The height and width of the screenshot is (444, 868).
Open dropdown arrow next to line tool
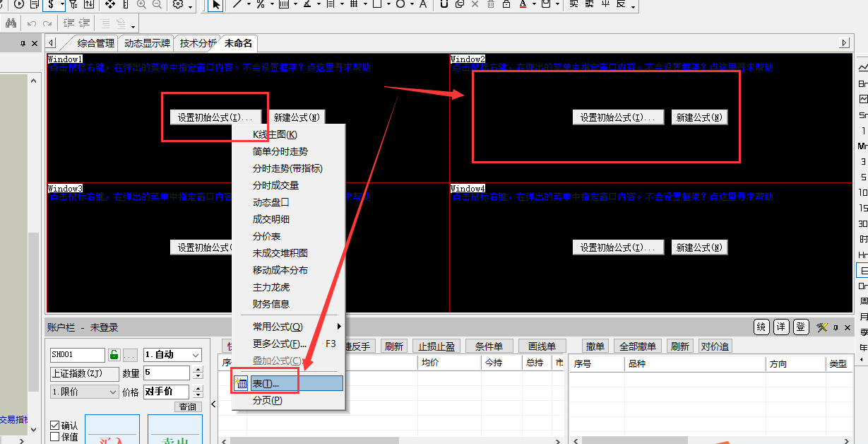click(249, 4)
